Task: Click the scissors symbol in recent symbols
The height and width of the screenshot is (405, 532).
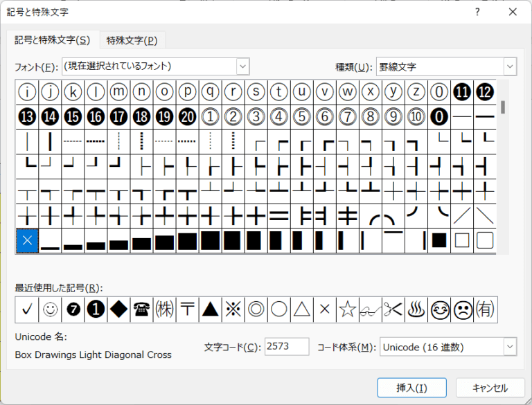Action: click(393, 310)
